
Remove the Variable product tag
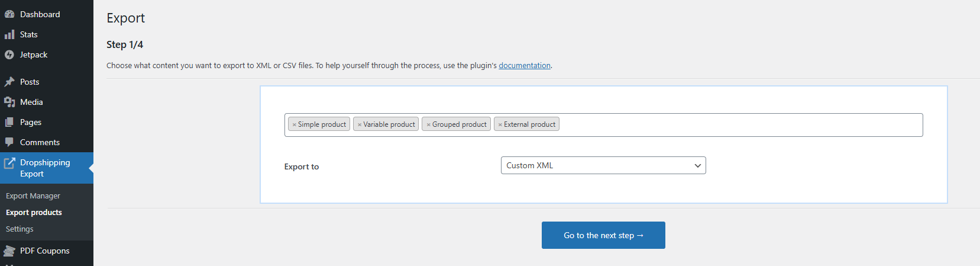click(x=359, y=124)
